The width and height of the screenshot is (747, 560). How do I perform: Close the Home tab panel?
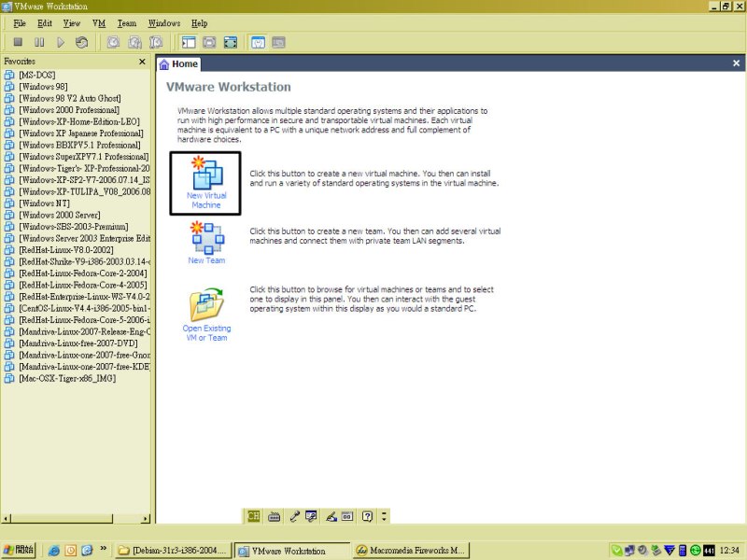(736, 63)
